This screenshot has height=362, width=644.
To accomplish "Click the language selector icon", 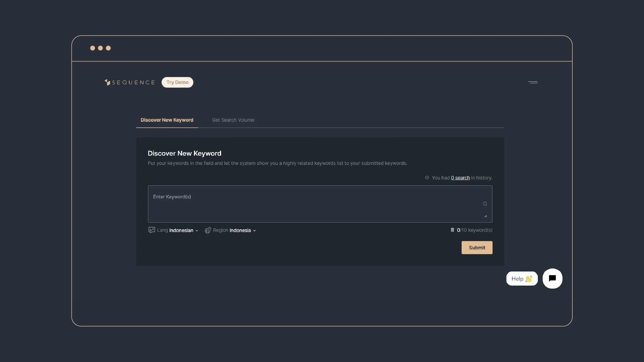I will click(151, 230).
